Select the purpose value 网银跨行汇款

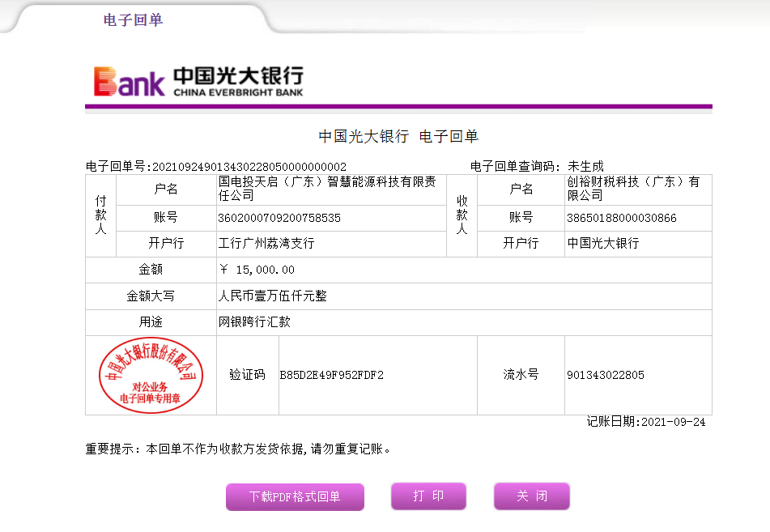click(x=254, y=321)
